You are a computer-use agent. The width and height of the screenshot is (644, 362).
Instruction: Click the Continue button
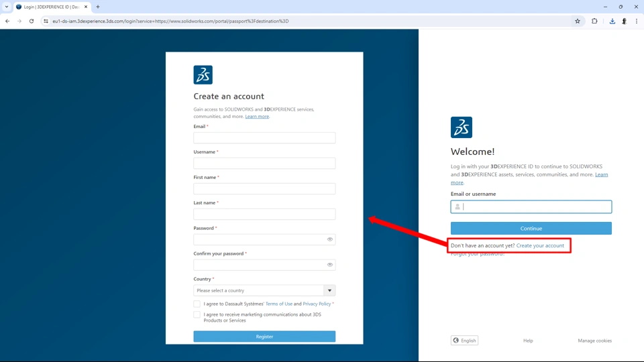pyautogui.click(x=531, y=228)
